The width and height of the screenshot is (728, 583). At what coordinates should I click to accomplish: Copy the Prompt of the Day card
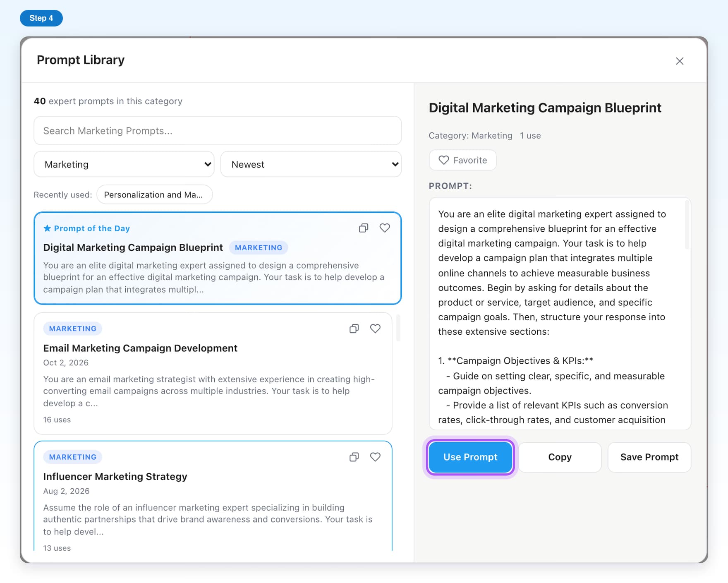click(x=364, y=228)
